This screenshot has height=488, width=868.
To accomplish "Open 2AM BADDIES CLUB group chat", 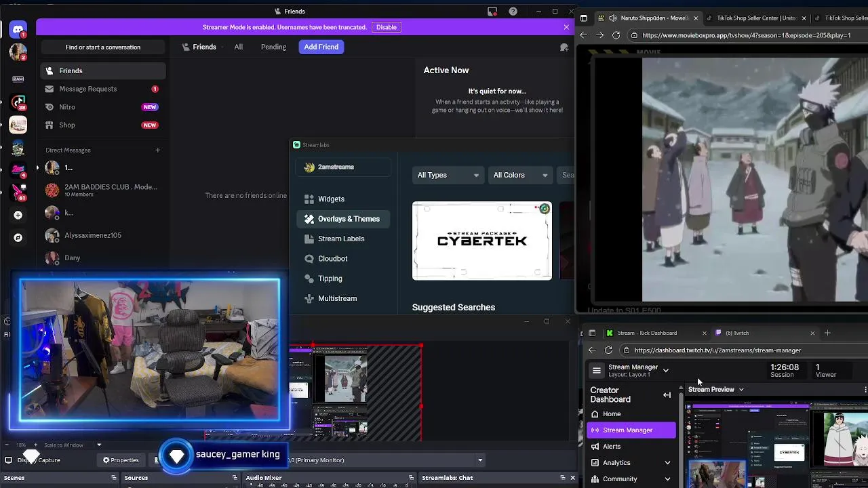I will coord(102,190).
